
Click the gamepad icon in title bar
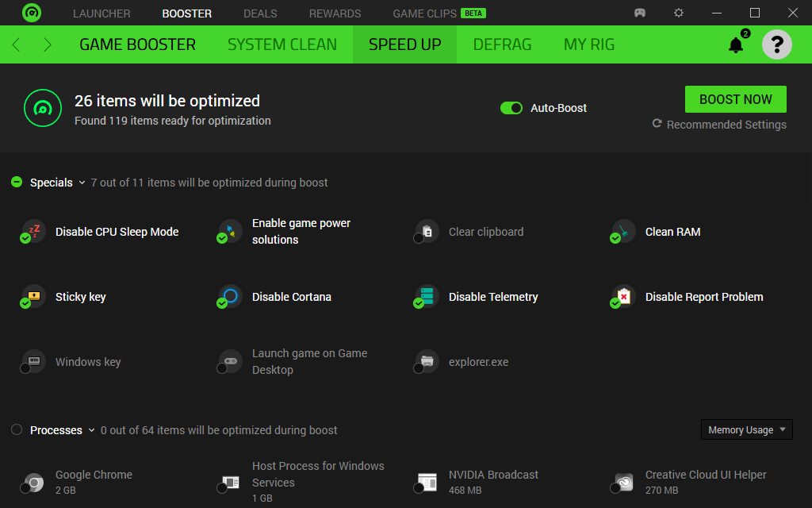(640, 13)
